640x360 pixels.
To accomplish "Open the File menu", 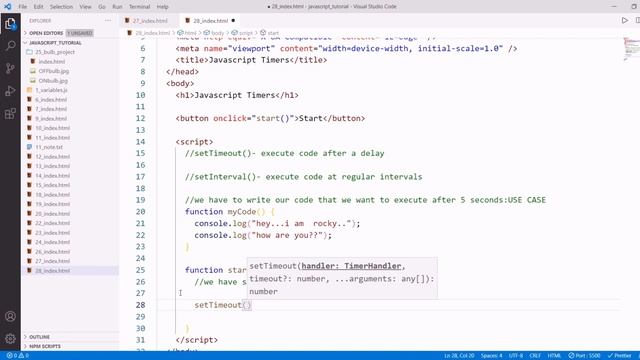I will coord(22,7).
